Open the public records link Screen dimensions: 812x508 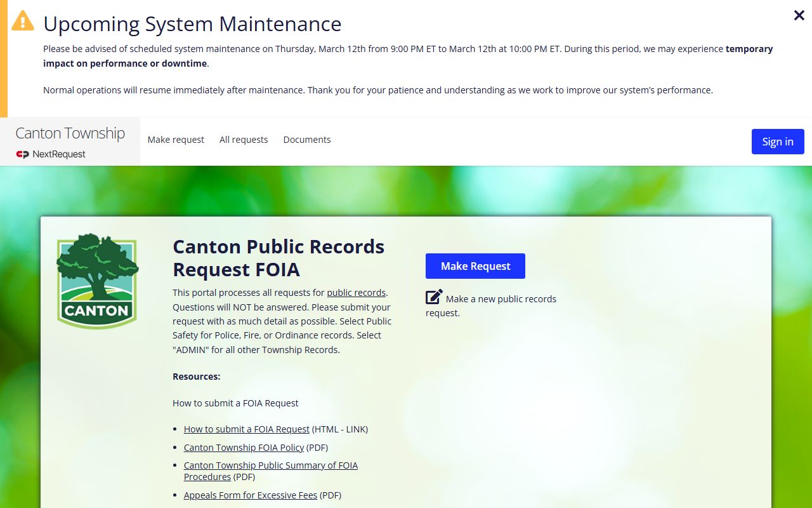click(x=357, y=293)
